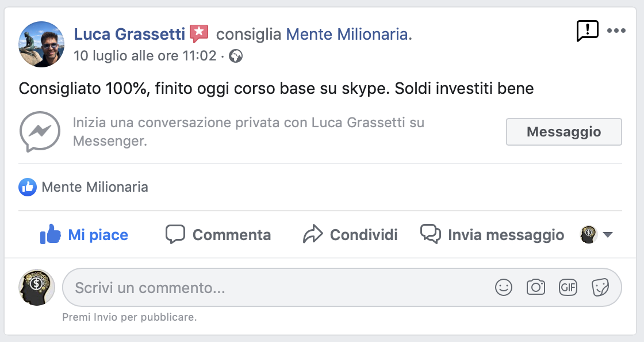The height and width of the screenshot is (342, 644).
Task: Click the blue thumbs-up reaction icon
Action: pyautogui.click(x=28, y=187)
